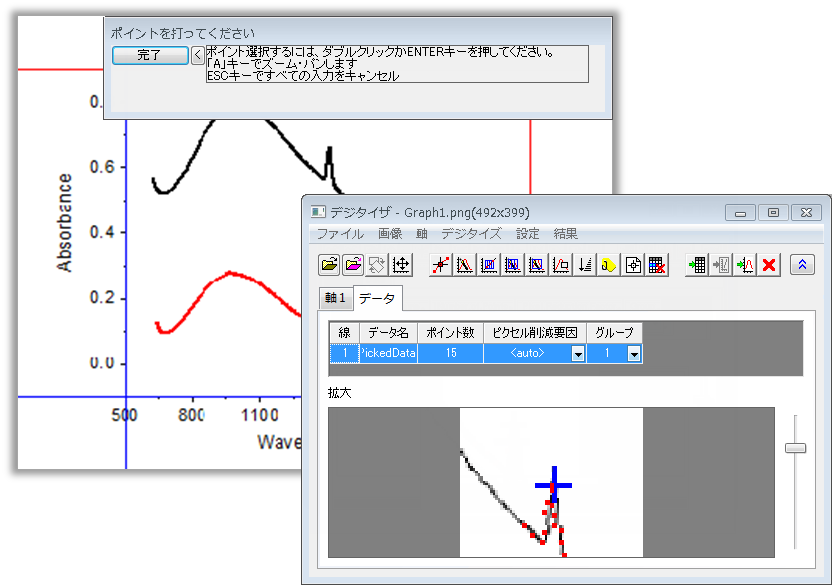Collapse panel with double-chevron up button

pyautogui.click(x=801, y=265)
